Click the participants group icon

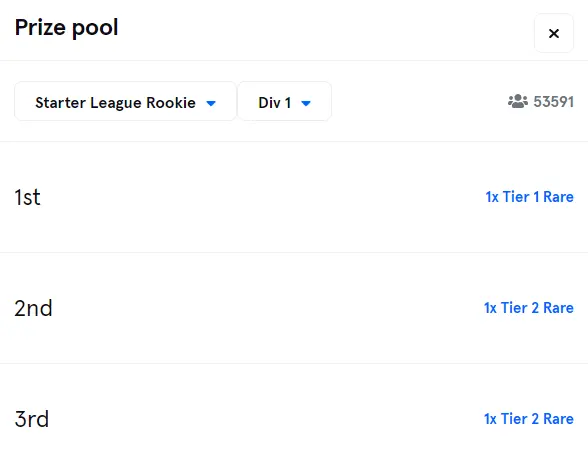[518, 102]
